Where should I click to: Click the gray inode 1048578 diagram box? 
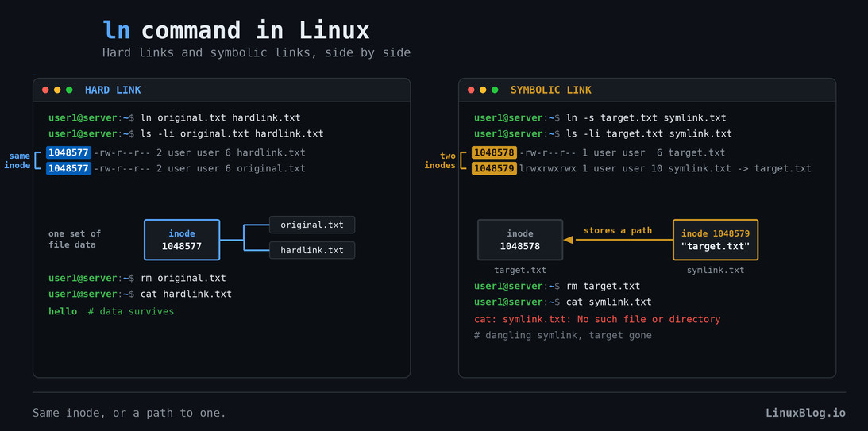(520, 241)
